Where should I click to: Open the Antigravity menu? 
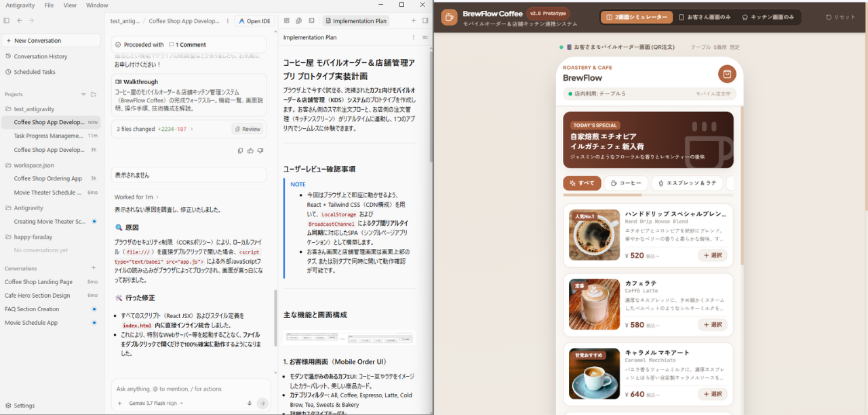pos(20,5)
